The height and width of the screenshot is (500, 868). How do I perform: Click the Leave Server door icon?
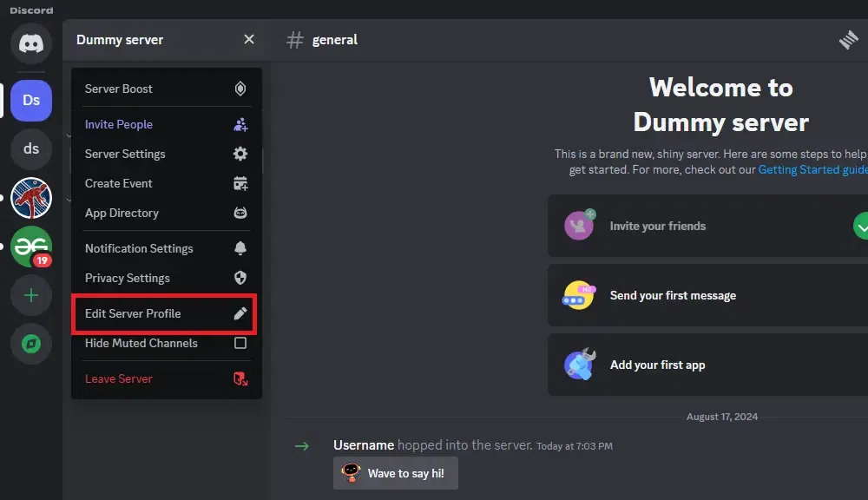pyautogui.click(x=240, y=378)
